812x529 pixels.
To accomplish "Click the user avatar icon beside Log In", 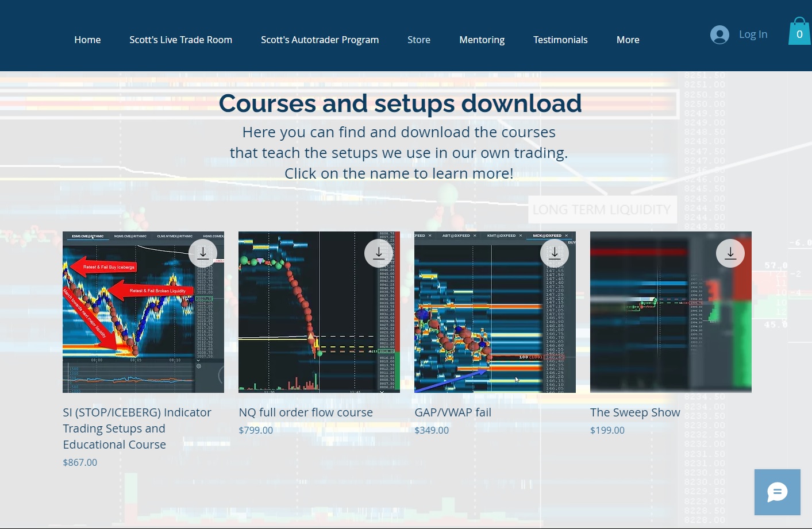I will 719,34.
